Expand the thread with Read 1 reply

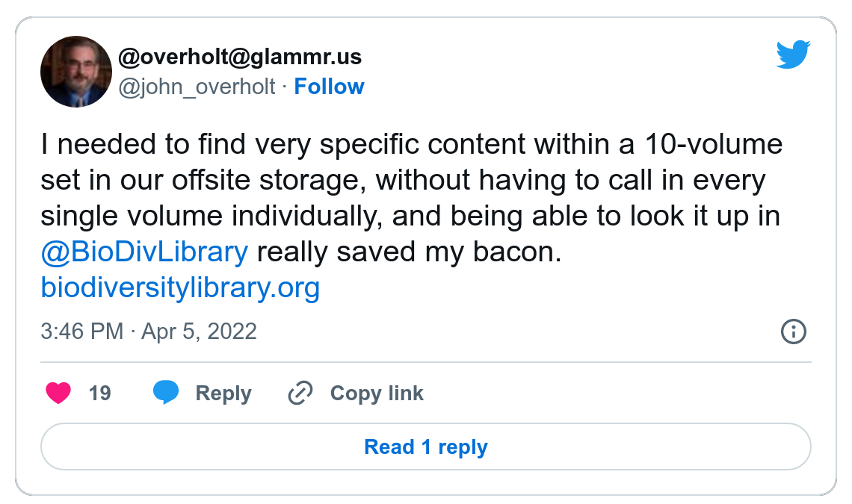[425, 447]
